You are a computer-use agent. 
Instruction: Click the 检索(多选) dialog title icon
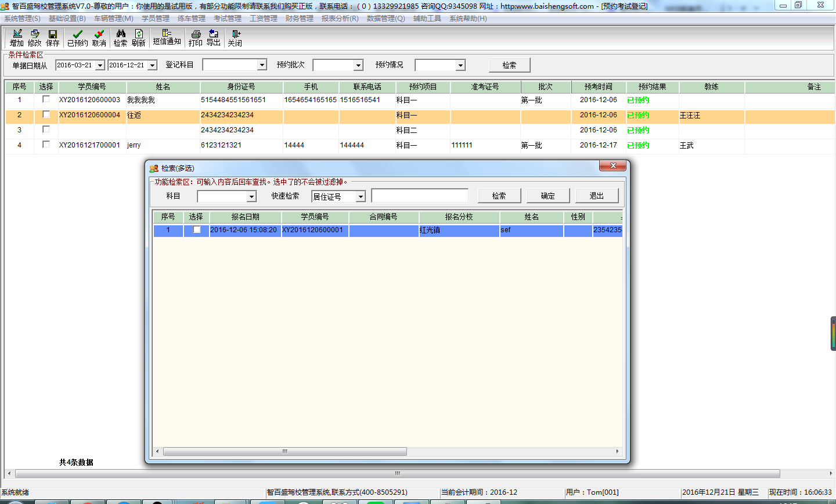tap(154, 168)
